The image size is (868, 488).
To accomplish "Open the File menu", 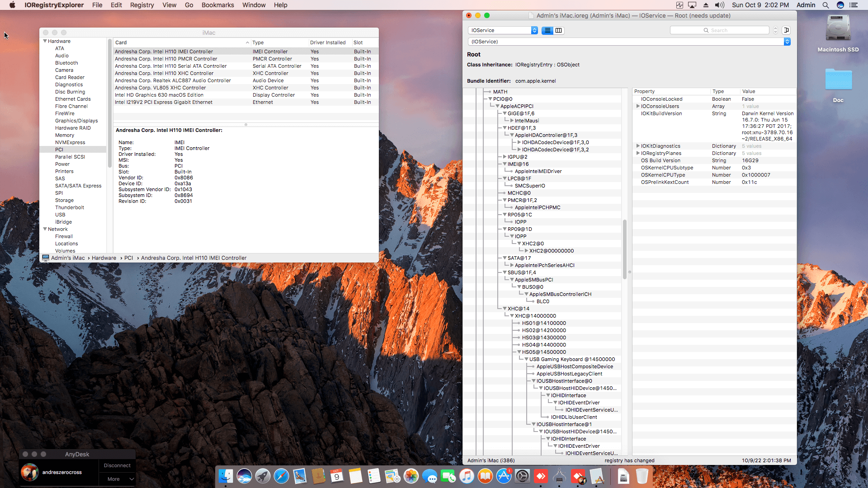I will pyautogui.click(x=97, y=5).
